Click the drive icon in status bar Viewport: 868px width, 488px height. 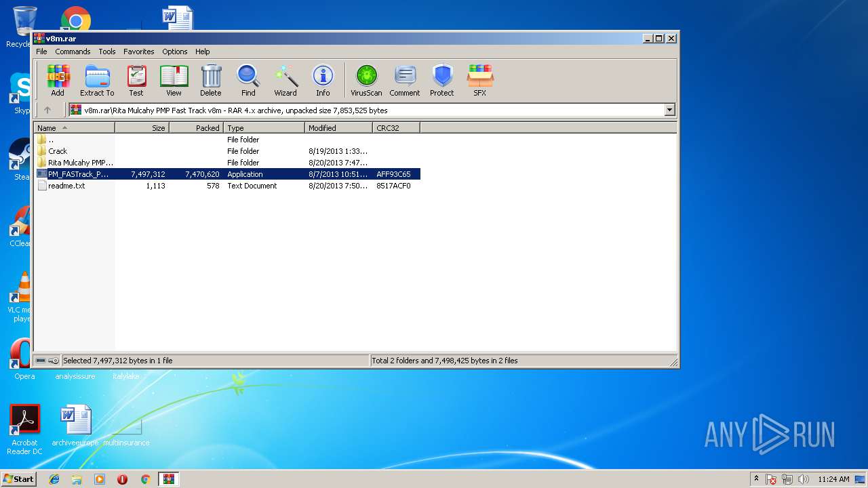[x=41, y=361]
